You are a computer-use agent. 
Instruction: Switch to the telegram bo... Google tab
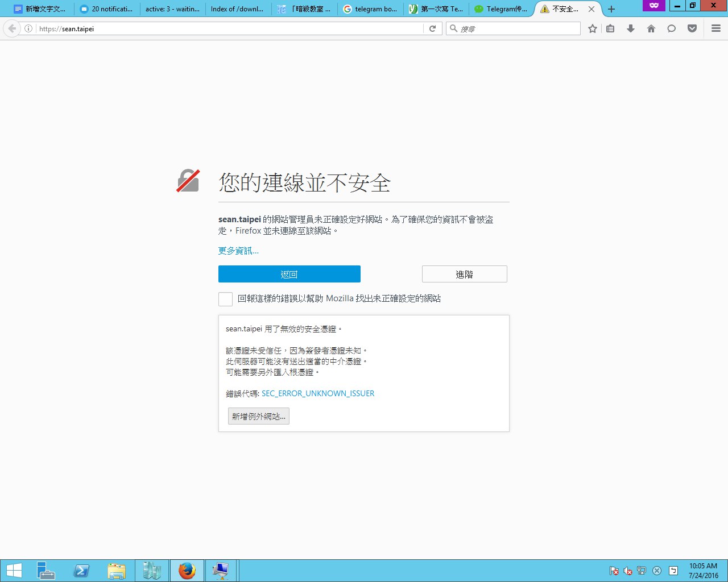[x=370, y=9]
